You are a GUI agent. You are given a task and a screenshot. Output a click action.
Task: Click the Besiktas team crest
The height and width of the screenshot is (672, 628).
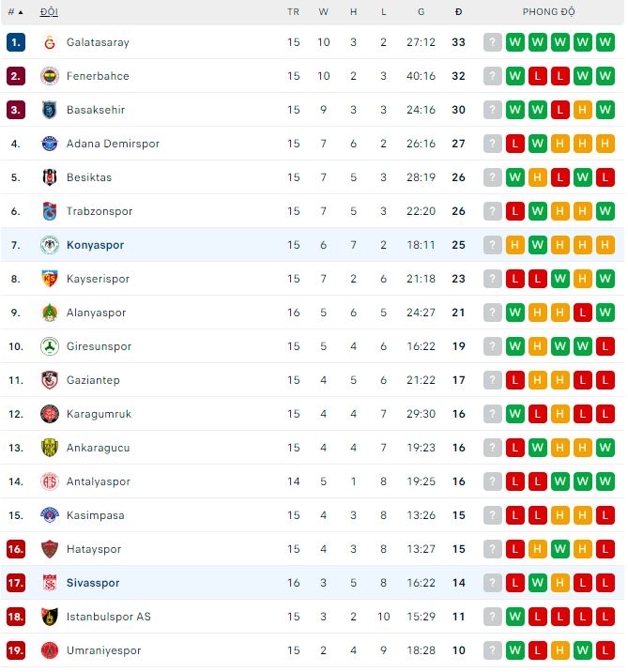click(50, 177)
